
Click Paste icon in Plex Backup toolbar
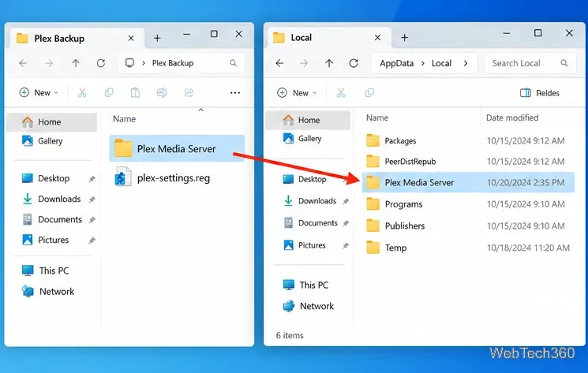[135, 92]
